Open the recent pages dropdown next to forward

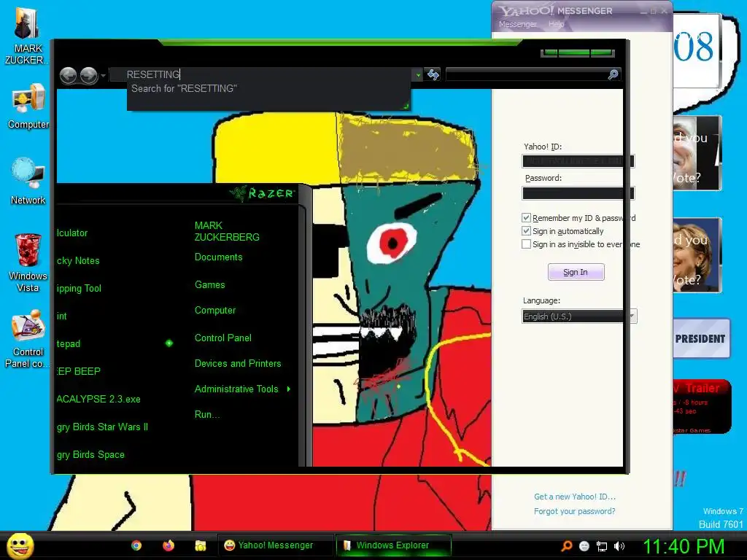[103, 76]
